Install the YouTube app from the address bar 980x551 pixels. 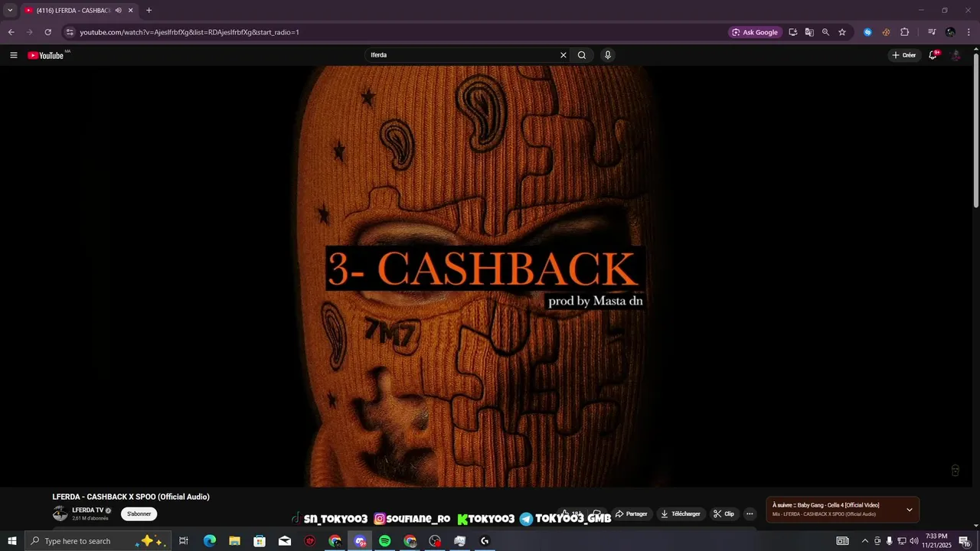[x=793, y=32]
